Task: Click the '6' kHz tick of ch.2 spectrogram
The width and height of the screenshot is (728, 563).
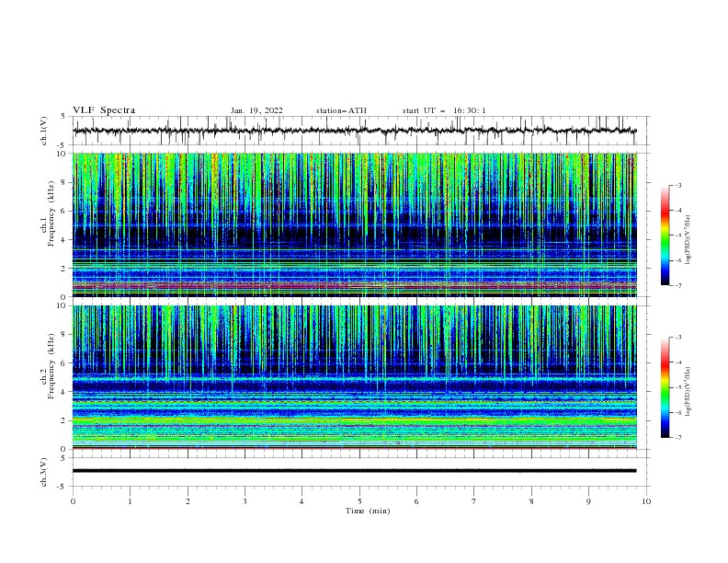Action: click(63, 363)
